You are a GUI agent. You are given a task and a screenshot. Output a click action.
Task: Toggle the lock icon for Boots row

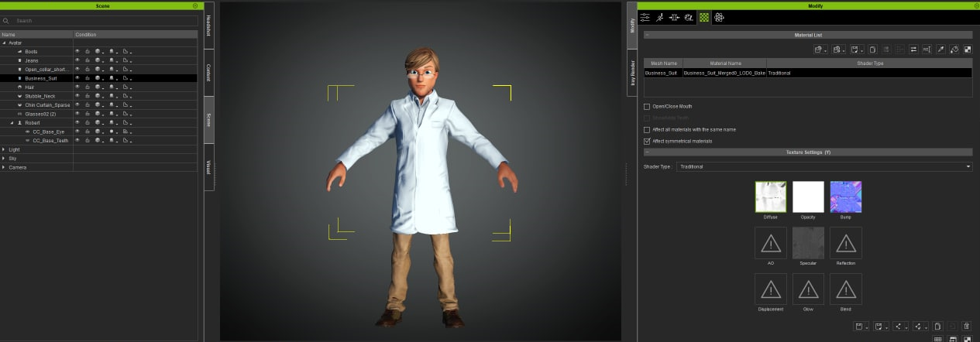tap(88, 51)
